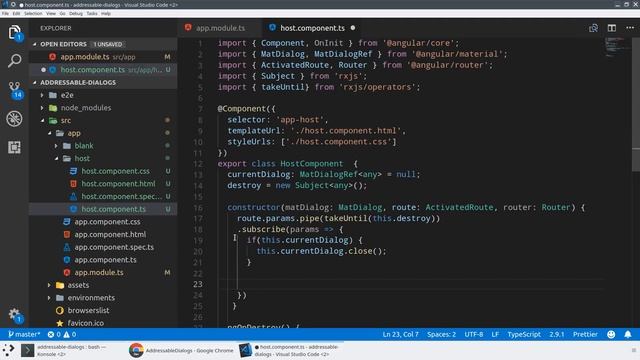Open Source Control view with 14 changes
Image resolution: width=640 pixels, height=360 pixels.
(x=15, y=90)
